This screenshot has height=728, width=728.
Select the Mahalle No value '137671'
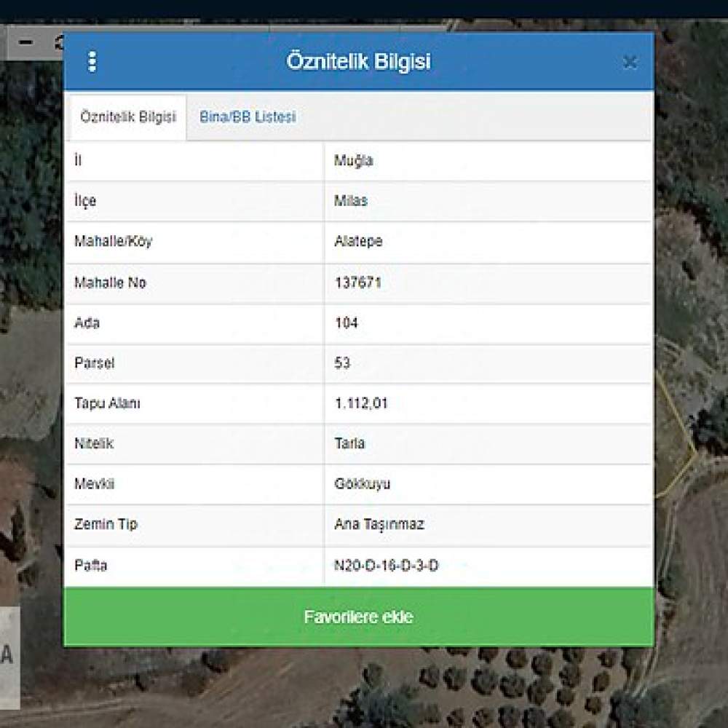357,282
